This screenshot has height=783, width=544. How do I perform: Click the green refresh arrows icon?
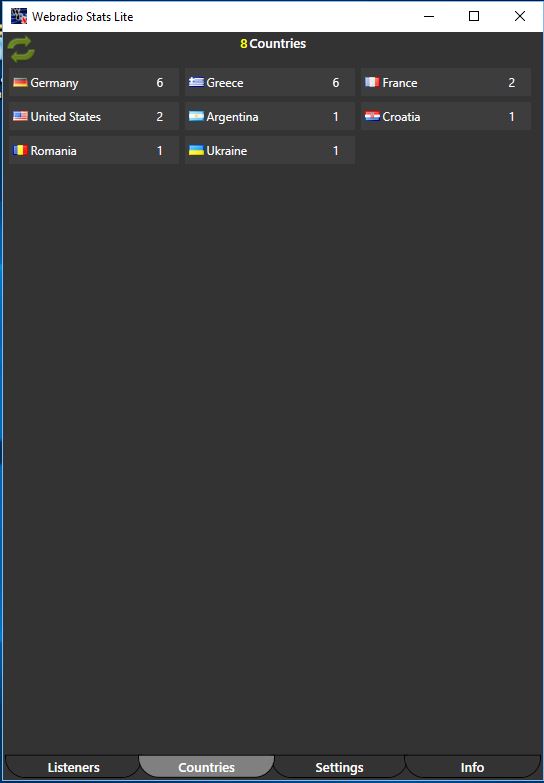(x=21, y=49)
